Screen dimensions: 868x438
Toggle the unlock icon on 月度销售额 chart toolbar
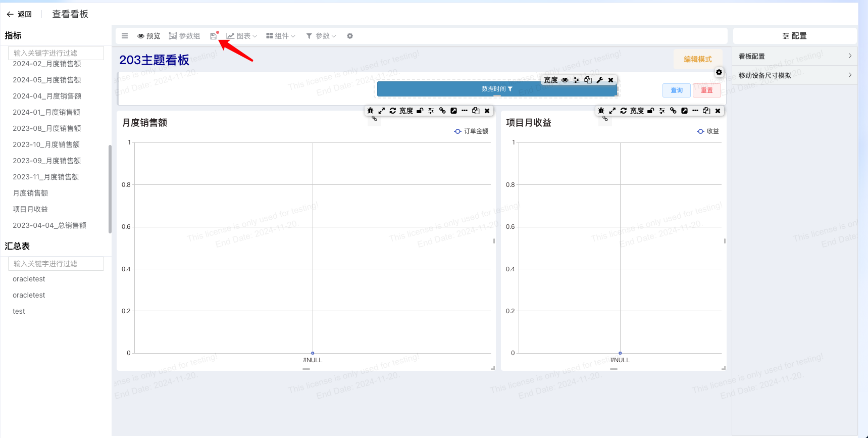pos(420,111)
